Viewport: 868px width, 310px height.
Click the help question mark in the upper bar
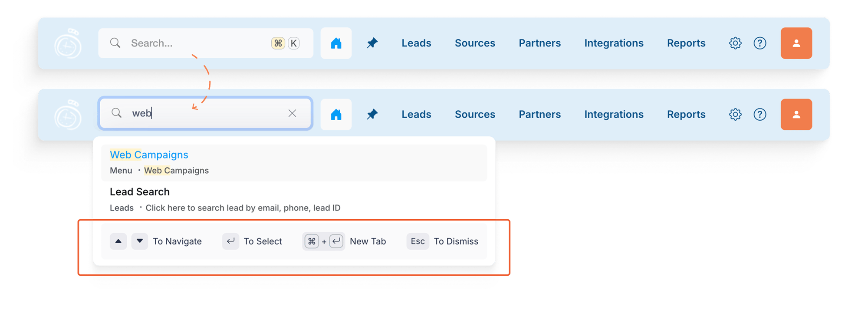[760, 43]
